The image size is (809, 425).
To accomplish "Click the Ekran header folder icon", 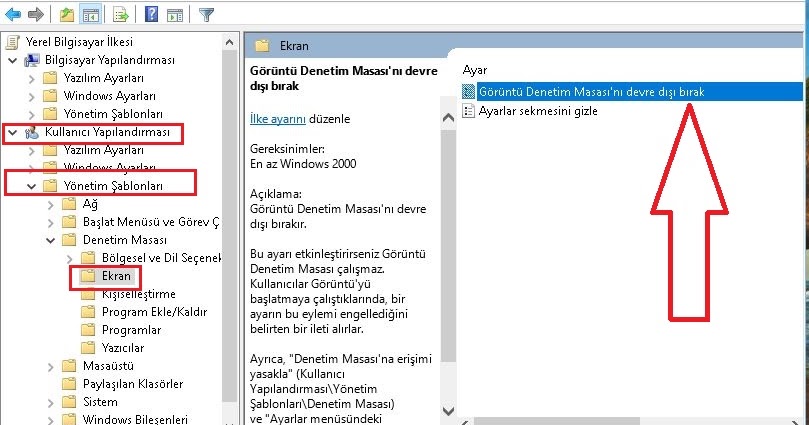I will pyautogui.click(x=263, y=46).
